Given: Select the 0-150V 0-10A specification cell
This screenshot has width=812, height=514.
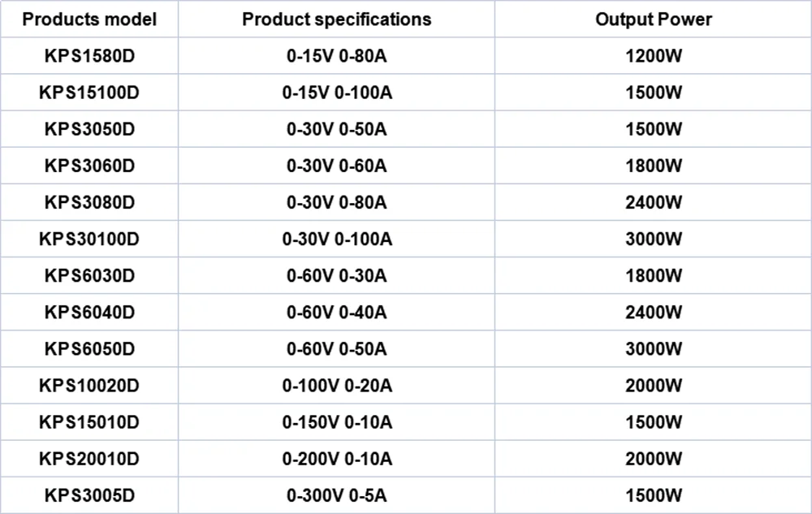Looking at the screenshot, I should (336, 422).
